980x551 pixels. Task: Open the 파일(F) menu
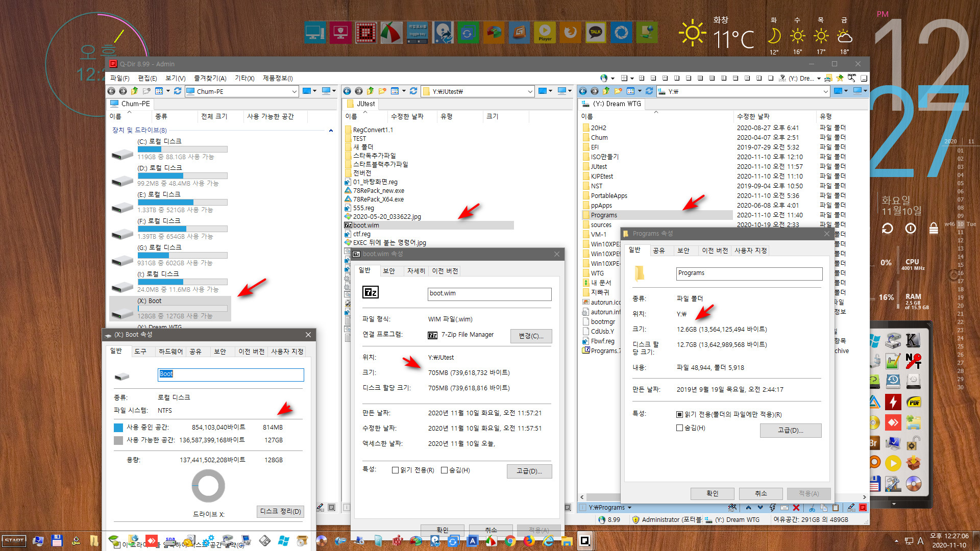(x=120, y=78)
